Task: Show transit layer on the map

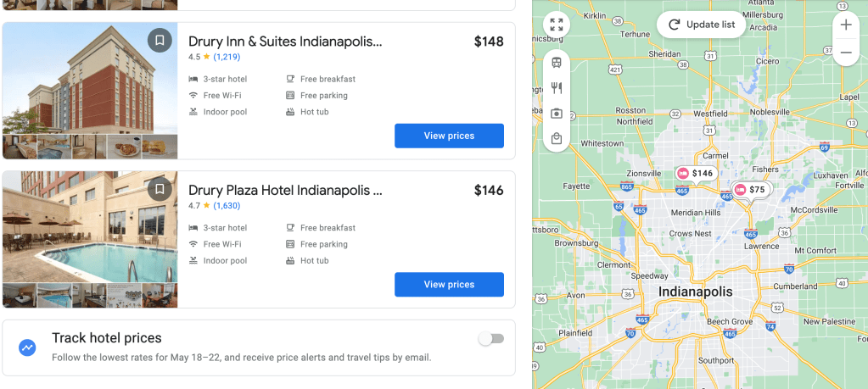Action: click(557, 62)
